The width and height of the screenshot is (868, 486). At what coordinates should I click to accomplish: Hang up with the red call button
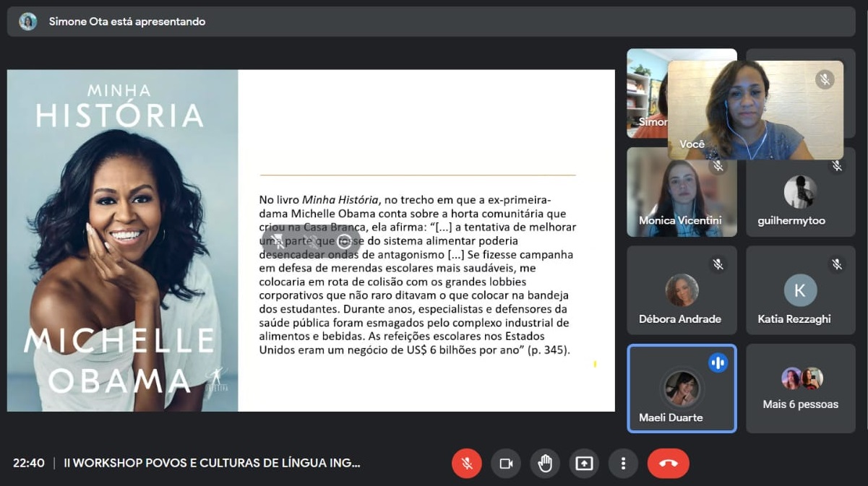tap(669, 464)
